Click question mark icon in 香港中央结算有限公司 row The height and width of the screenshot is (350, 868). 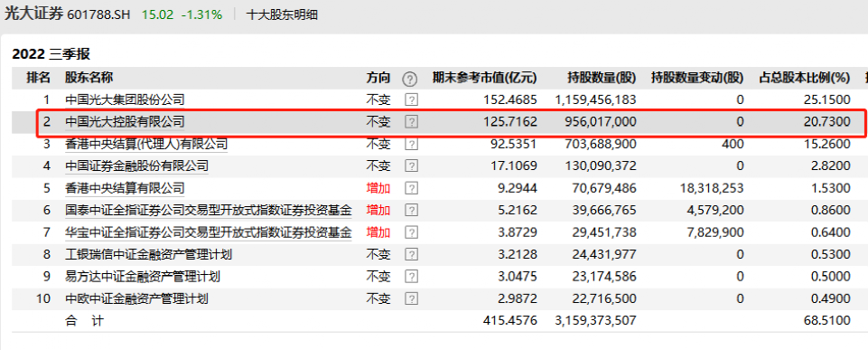(411, 188)
